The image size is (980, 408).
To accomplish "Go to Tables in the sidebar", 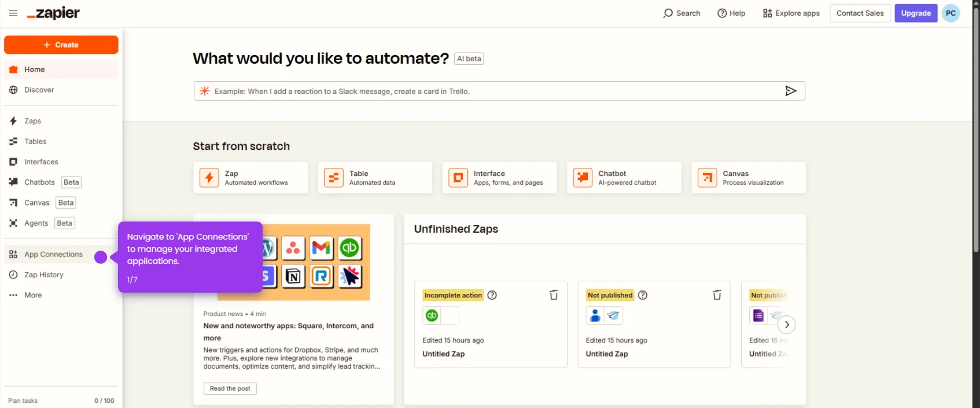I will (x=61, y=141).
